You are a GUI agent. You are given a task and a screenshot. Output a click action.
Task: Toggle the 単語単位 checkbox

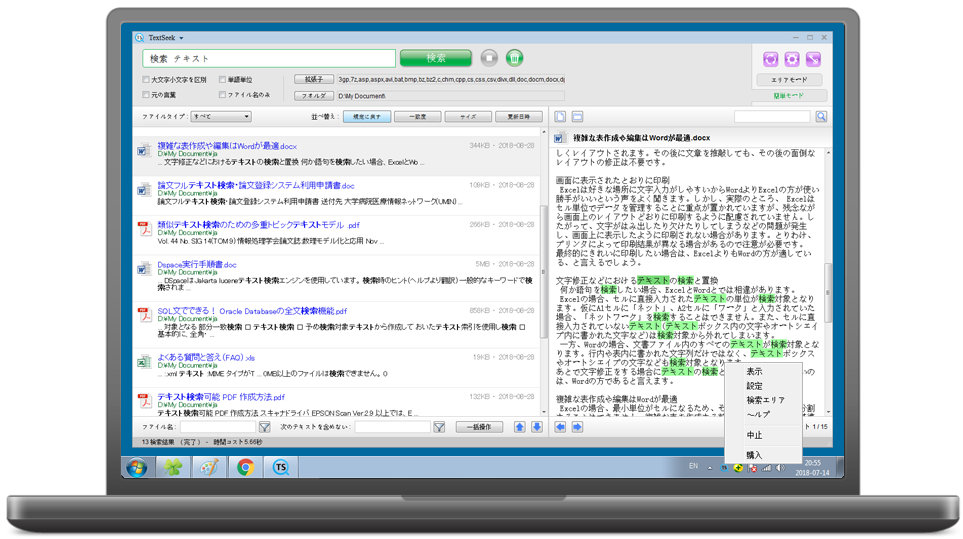222,80
